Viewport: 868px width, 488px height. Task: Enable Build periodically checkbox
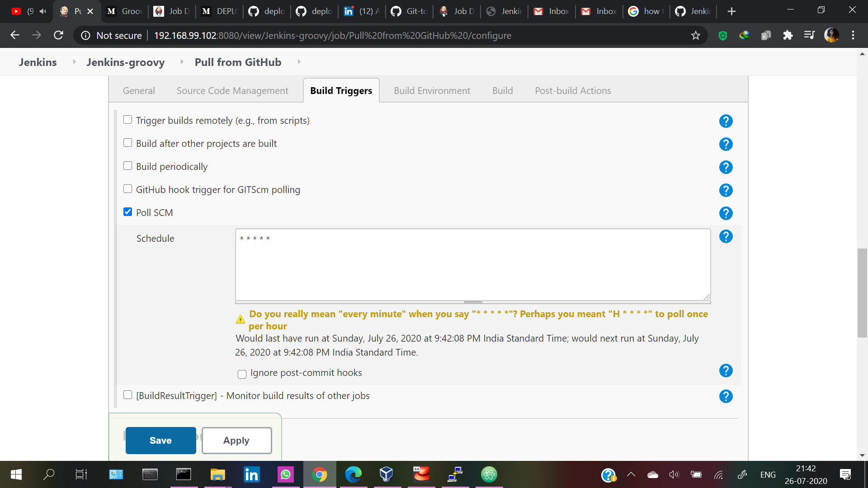128,166
